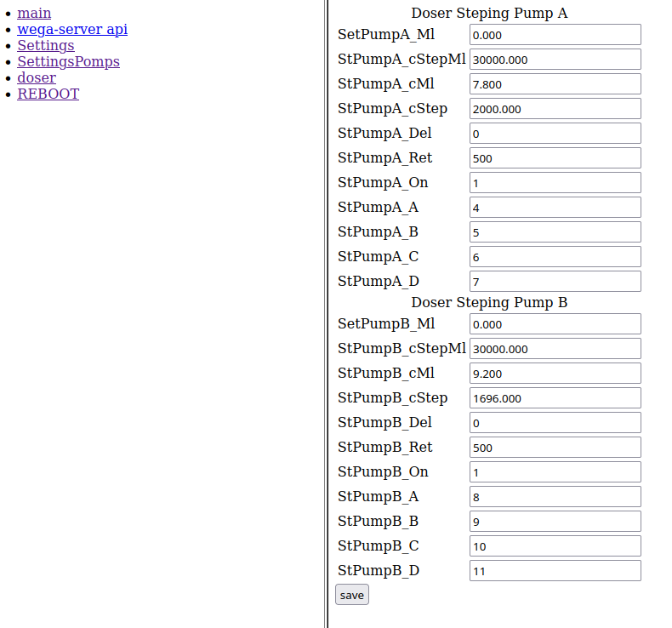
Task: Navigate to the doser link
Action: (36, 77)
